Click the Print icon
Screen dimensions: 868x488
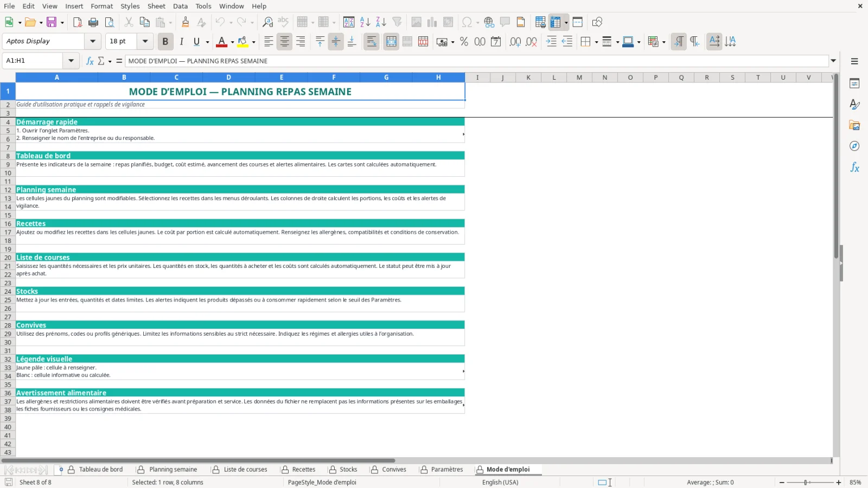click(93, 22)
